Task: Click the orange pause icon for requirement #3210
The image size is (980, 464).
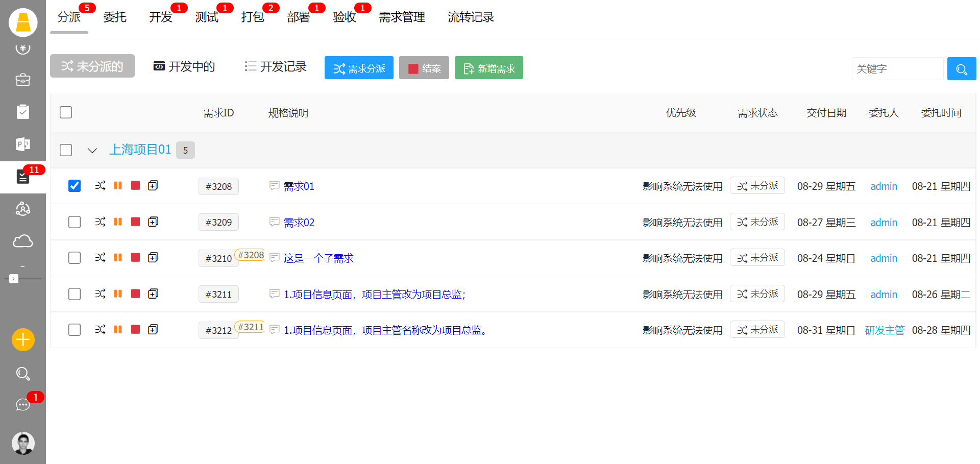Action: click(x=118, y=257)
